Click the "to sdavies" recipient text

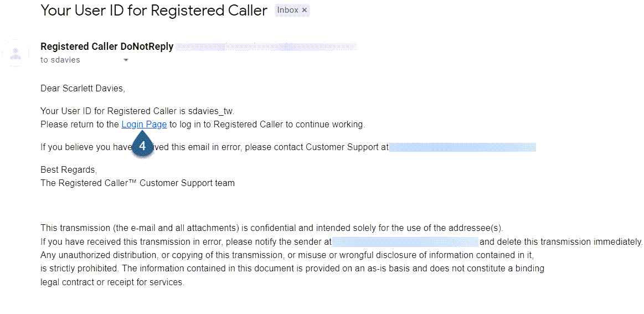point(60,60)
